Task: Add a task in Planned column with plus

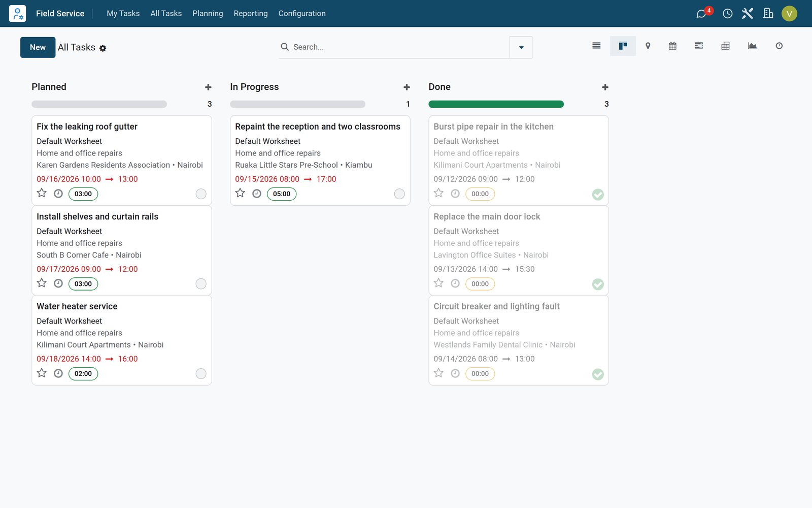Action: (x=208, y=87)
